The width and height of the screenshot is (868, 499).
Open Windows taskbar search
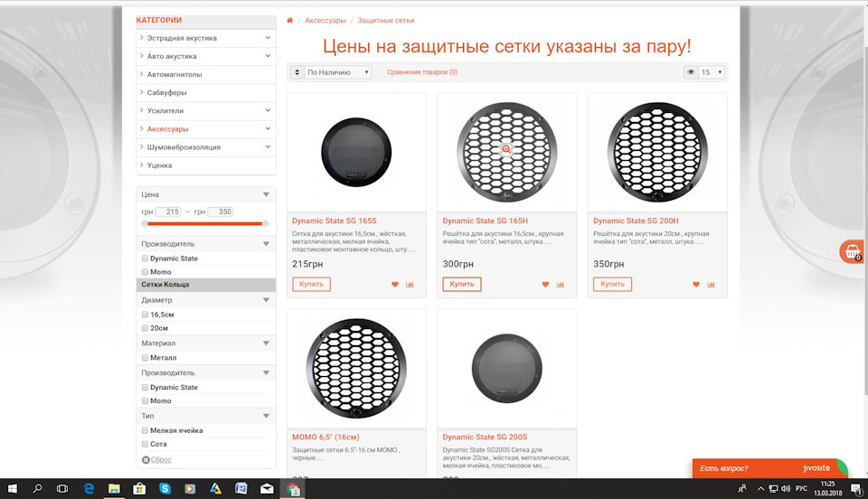[37, 488]
